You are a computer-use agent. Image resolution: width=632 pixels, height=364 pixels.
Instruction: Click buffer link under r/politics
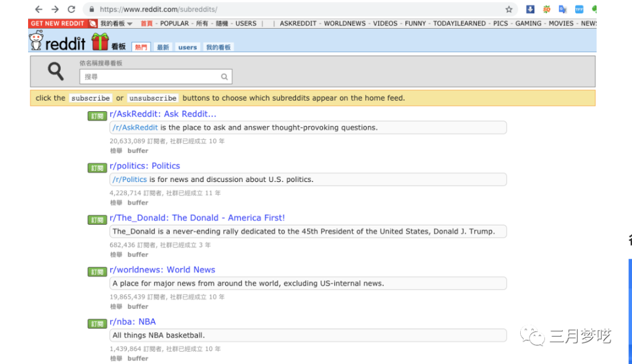138,202
